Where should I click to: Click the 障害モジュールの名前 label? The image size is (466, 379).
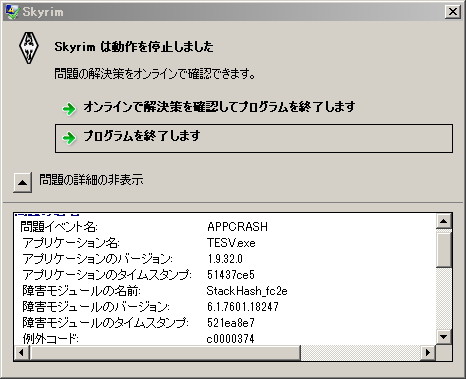click(82, 291)
